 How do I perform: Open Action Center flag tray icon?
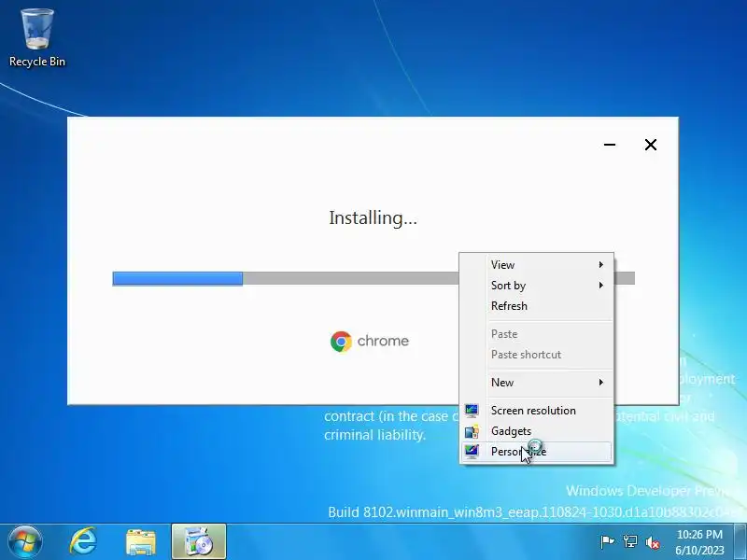608,542
